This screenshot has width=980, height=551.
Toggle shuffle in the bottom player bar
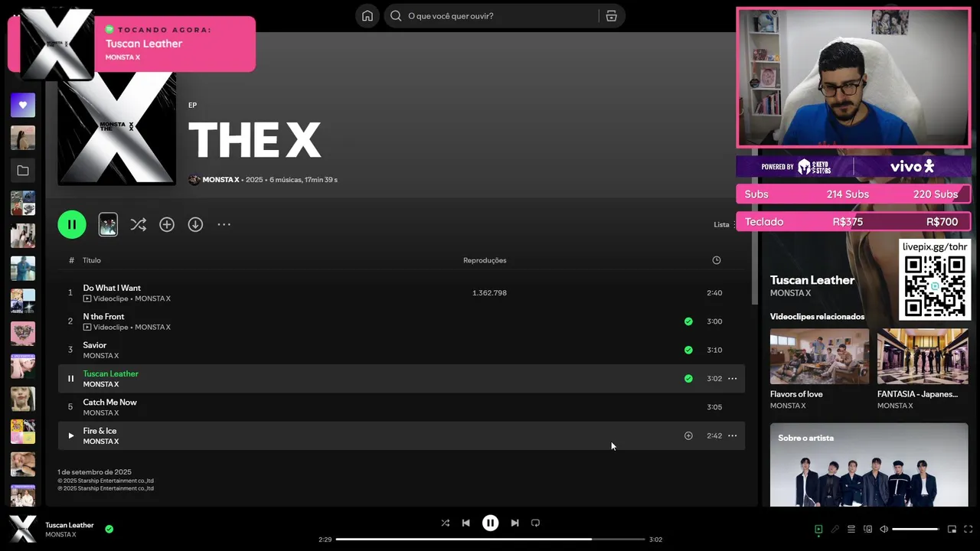pos(445,523)
